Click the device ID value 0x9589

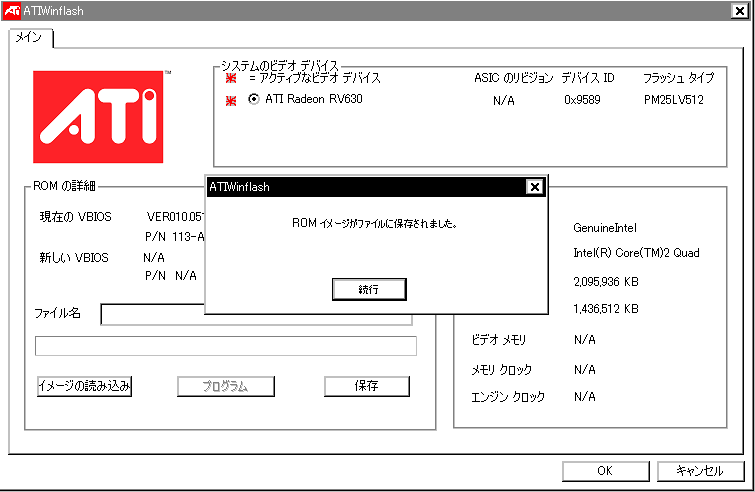(582, 100)
